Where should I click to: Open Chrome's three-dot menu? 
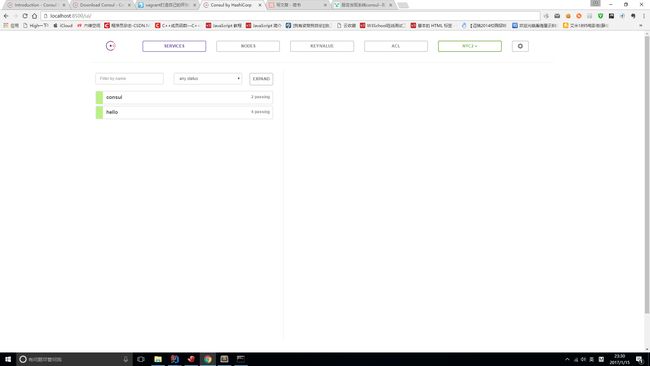644,16
